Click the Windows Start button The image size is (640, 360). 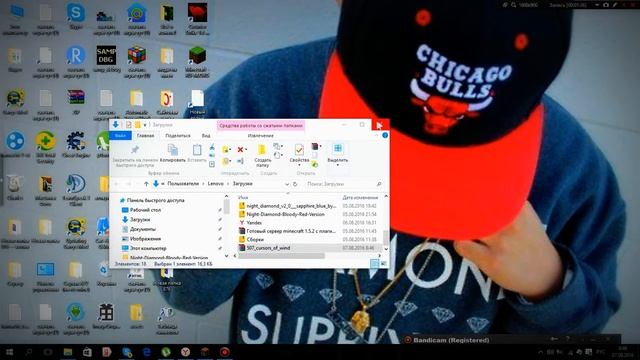[x=9, y=352]
